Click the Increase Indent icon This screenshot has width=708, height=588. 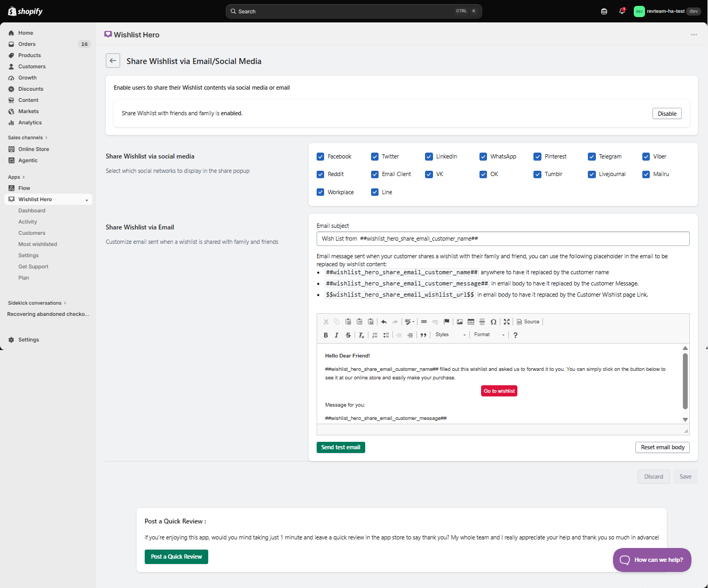tap(410, 335)
